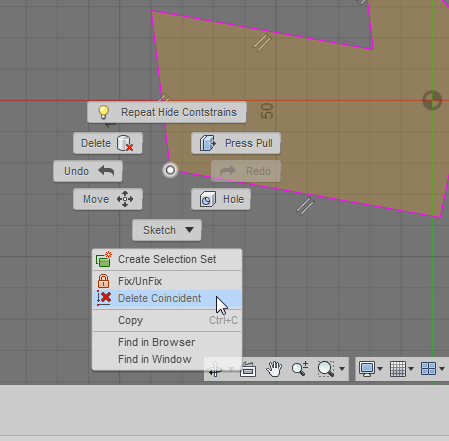Activate the Zoom magnifier tool
This screenshot has height=441, width=449.
pos(300,369)
